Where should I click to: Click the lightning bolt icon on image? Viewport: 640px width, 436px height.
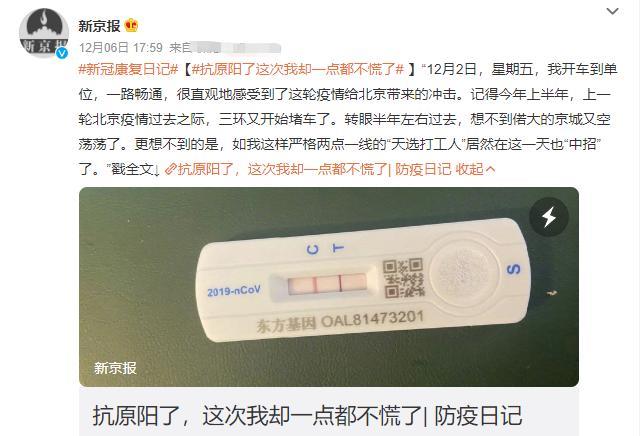549,217
